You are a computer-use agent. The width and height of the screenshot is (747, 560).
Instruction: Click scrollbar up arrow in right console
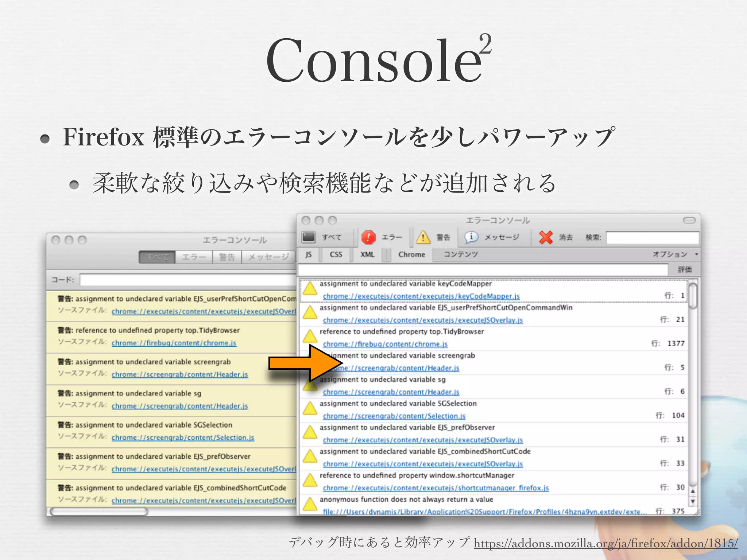point(693,491)
